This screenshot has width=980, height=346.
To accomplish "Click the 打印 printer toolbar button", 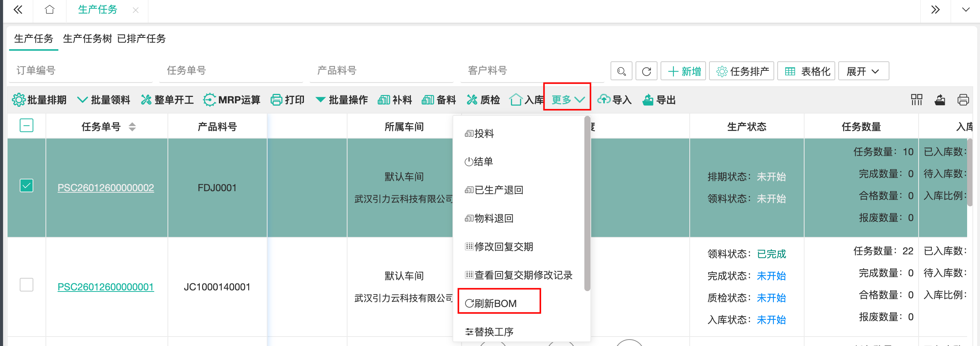I will pyautogui.click(x=287, y=100).
